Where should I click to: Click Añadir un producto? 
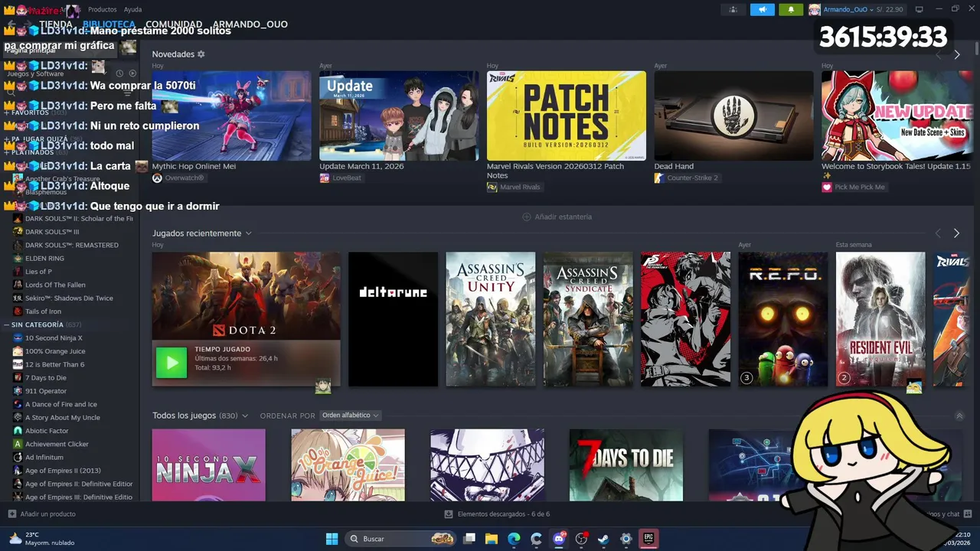click(x=48, y=514)
